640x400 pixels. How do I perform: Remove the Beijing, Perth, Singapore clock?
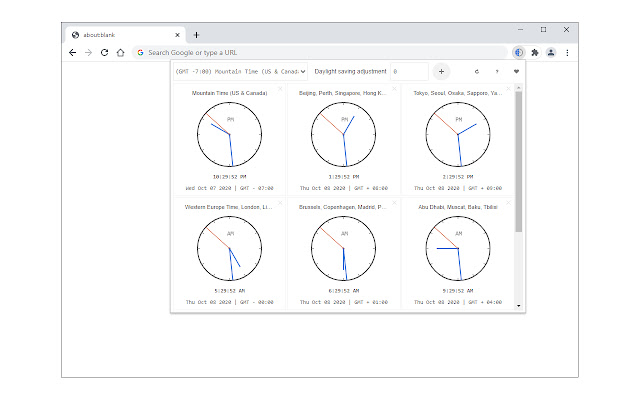(394, 89)
